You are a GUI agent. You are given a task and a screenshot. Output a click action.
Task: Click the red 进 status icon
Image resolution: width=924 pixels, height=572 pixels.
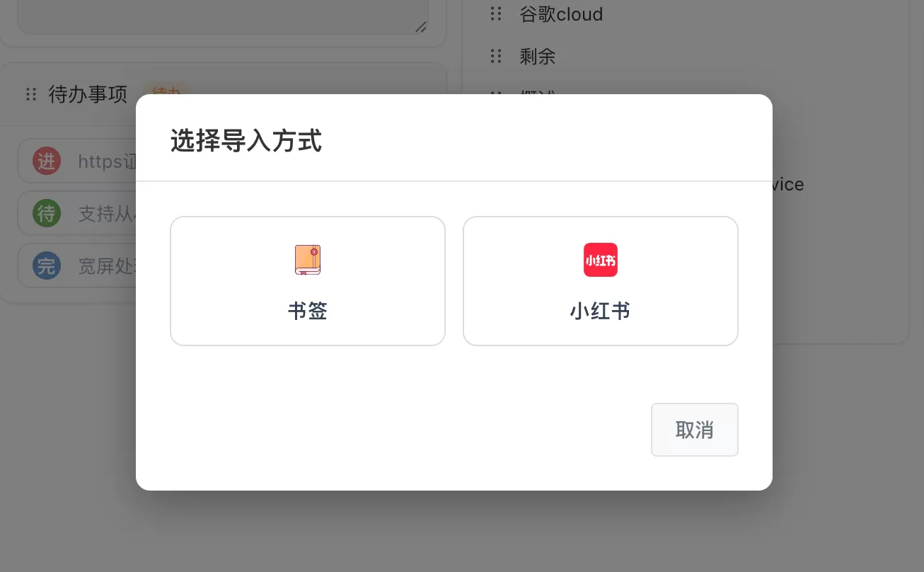(x=47, y=161)
